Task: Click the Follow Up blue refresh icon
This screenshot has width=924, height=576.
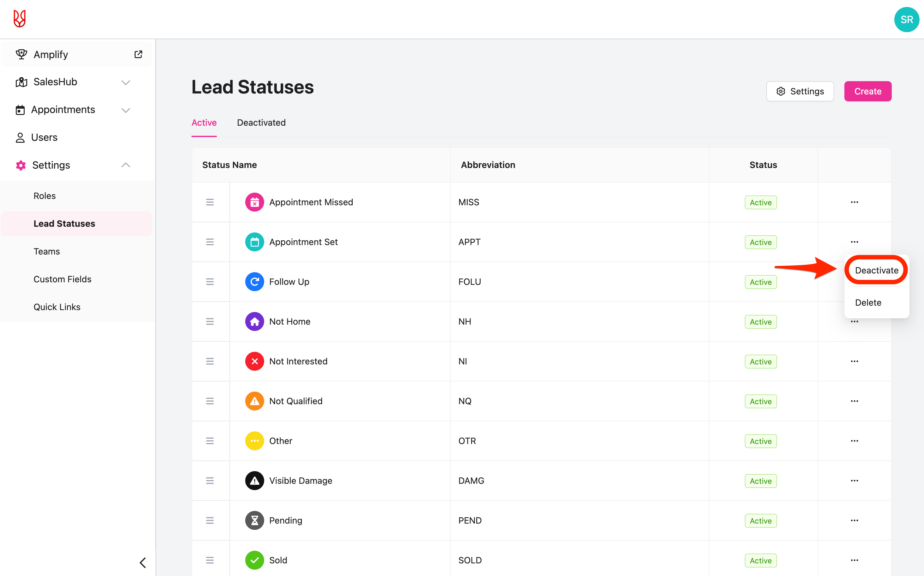Action: click(x=254, y=282)
